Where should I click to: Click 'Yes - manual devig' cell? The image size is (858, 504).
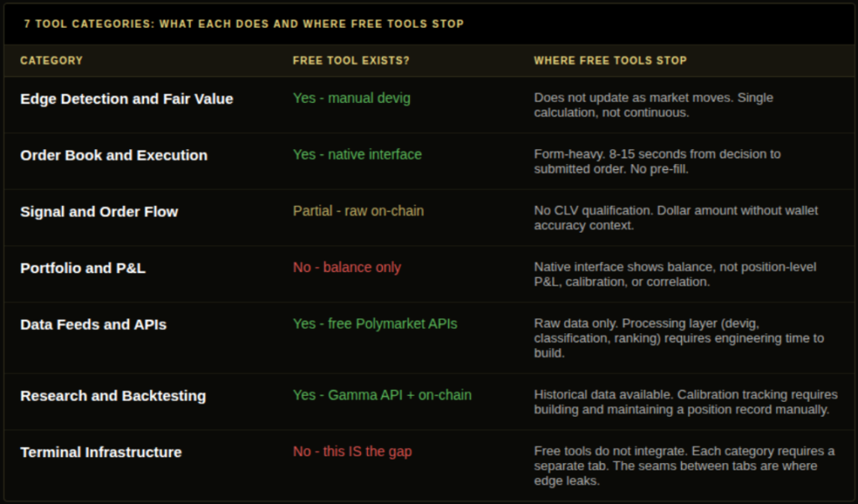[351, 99]
